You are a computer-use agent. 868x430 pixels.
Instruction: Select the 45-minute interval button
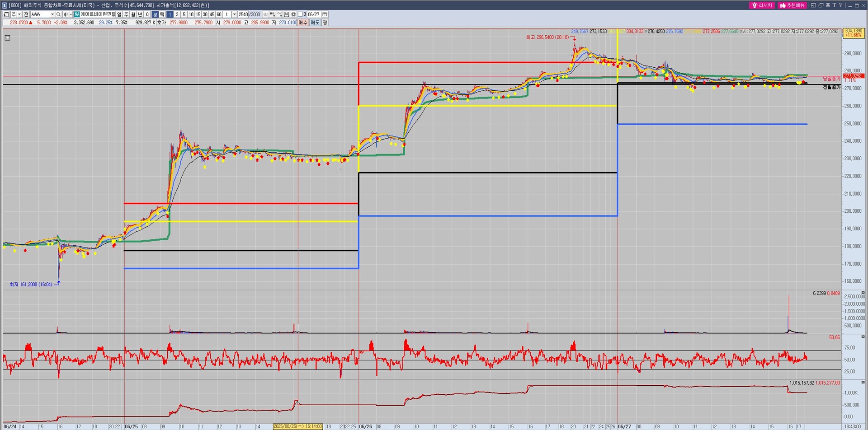pos(212,14)
